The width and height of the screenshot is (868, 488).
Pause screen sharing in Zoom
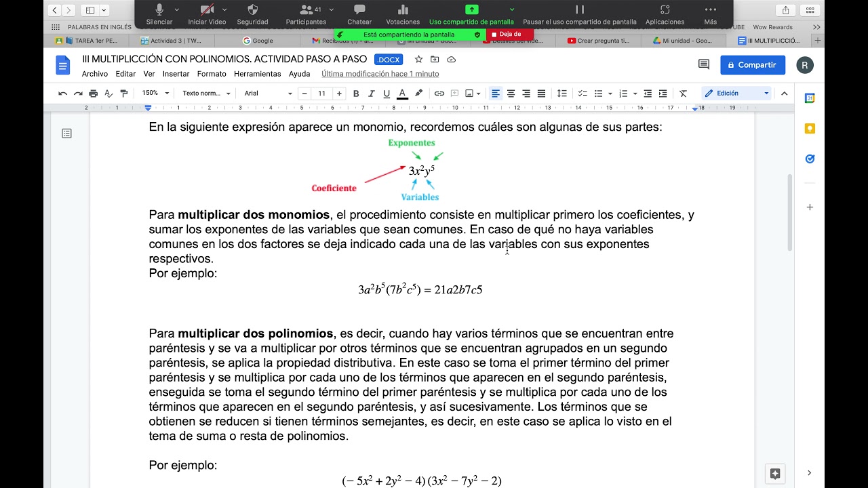coord(580,14)
